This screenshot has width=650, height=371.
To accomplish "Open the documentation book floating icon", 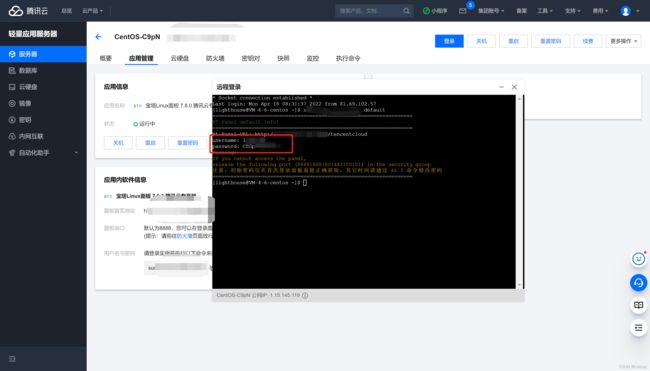I will tap(638, 305).
